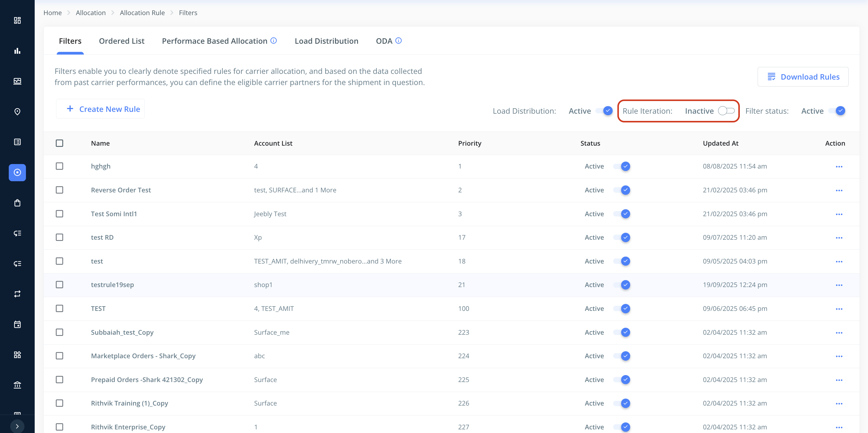868x433 pixels.
Task: Open three-dot menu for testrule19sep row
Action: coord(839,285)
